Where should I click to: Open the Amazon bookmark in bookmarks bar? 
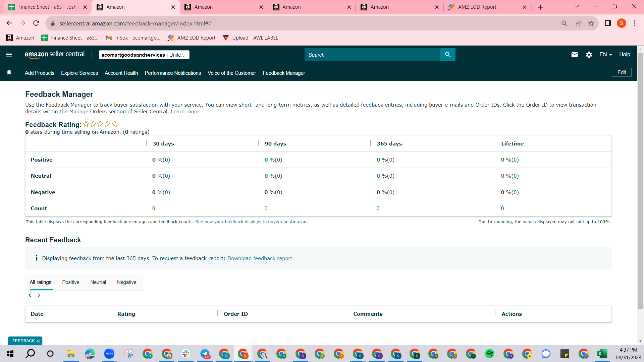[x=20, y=38]
